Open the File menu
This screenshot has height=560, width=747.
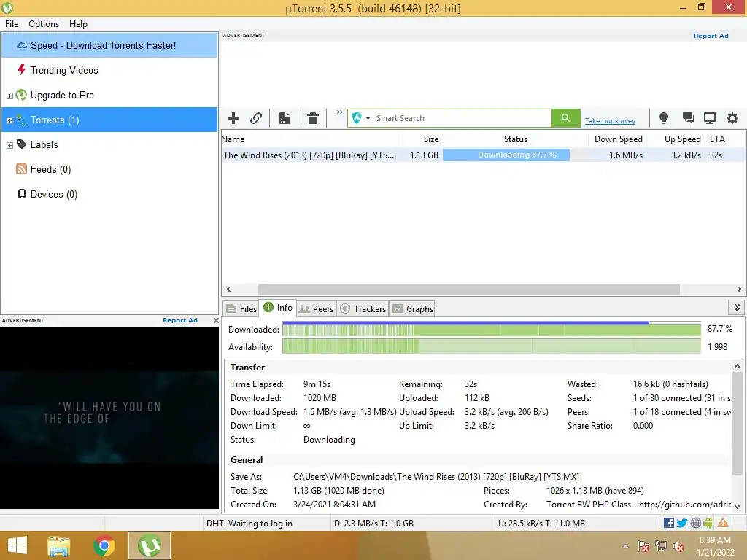12,24
